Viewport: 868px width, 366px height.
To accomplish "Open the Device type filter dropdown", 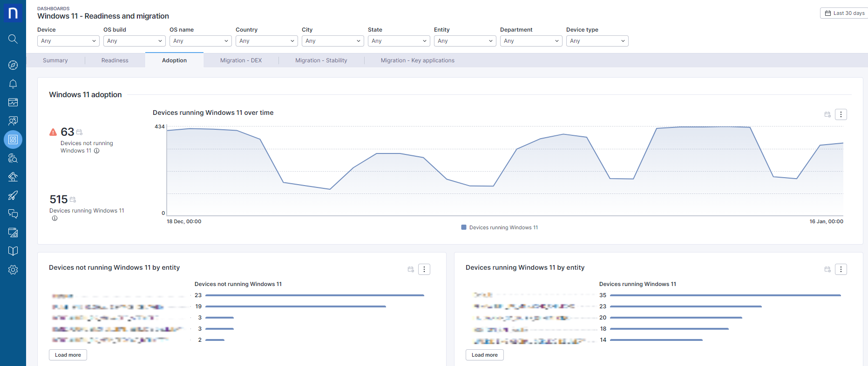I will click(597, 41).
